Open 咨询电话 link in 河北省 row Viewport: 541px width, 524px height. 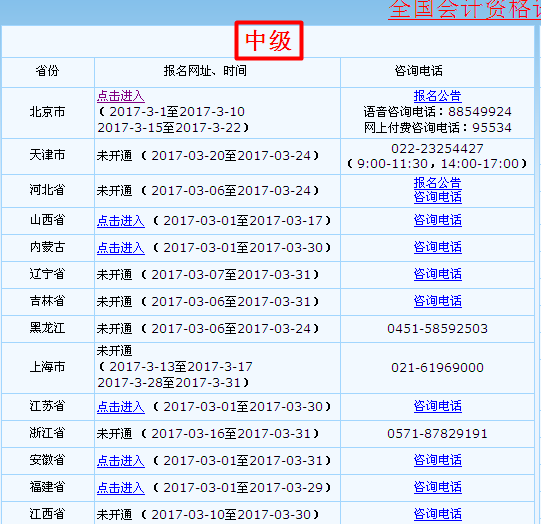[x=437, y=197]
